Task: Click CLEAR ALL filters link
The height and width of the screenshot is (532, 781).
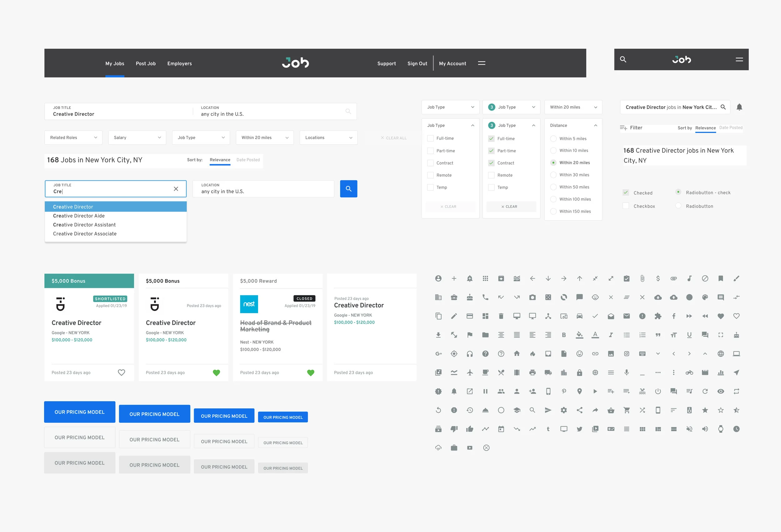Action: 394,138
